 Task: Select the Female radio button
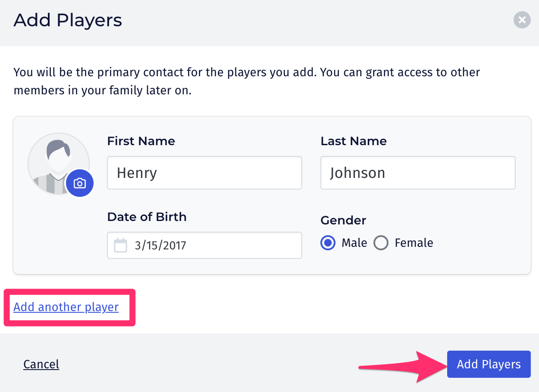381,243
